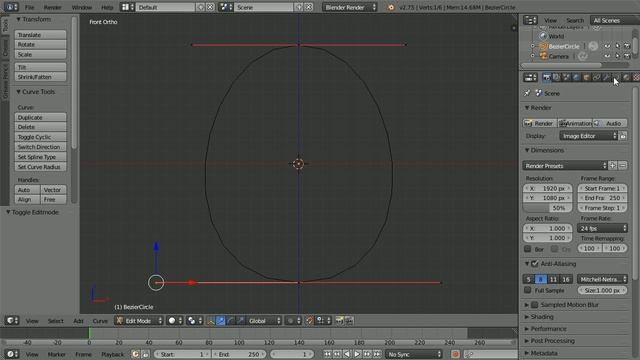The height and width of the screenshot is (360, 640).
Task: Jump to the timeline start frame
Action: (x=327, y=354)
